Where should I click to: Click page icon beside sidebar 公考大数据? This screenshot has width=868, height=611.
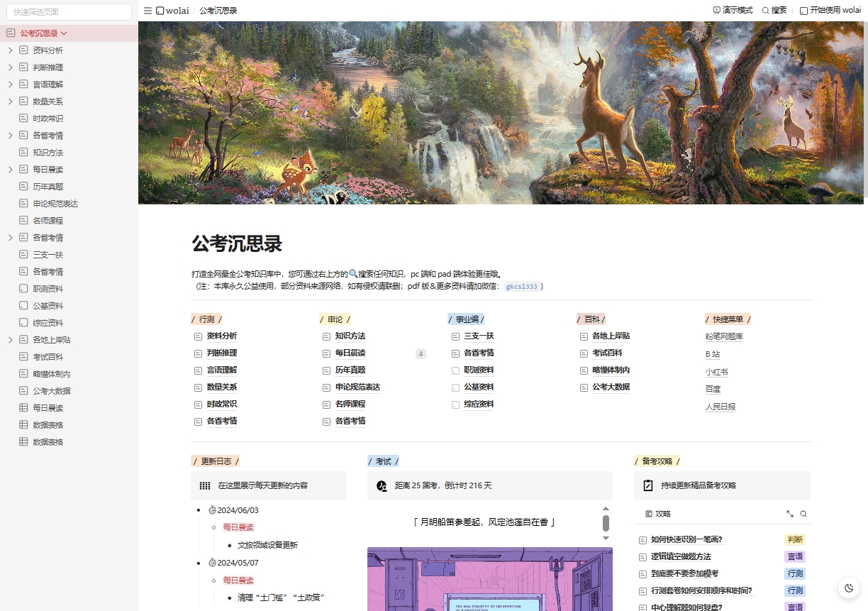coord(23,391)
